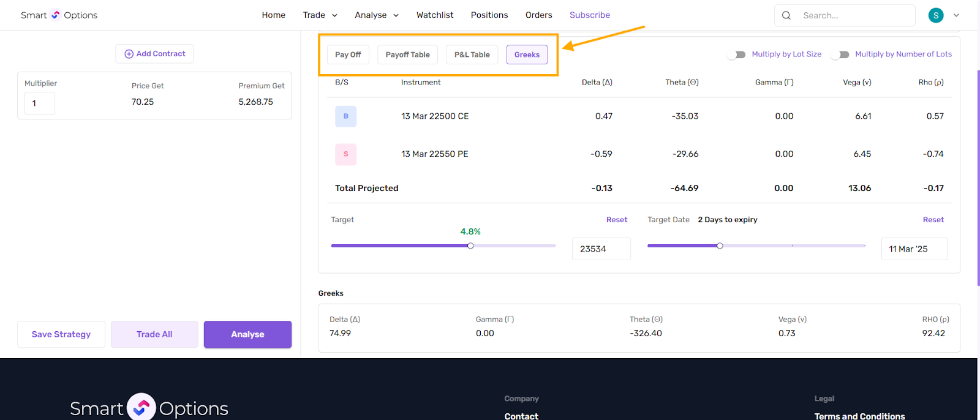980x420 pixels.
Task: Open the P&L Table tab
Action: point(472,54)
